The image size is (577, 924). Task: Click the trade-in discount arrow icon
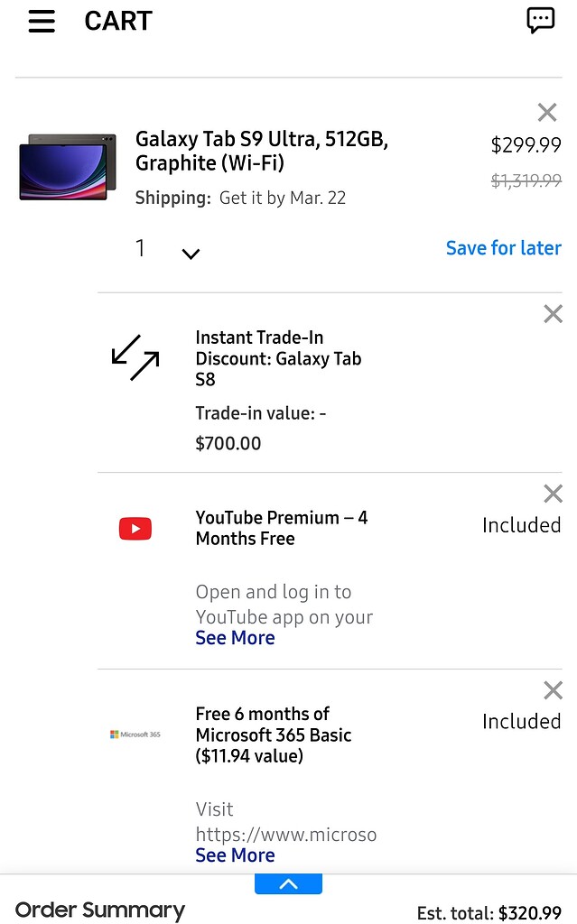pos(134,357)
